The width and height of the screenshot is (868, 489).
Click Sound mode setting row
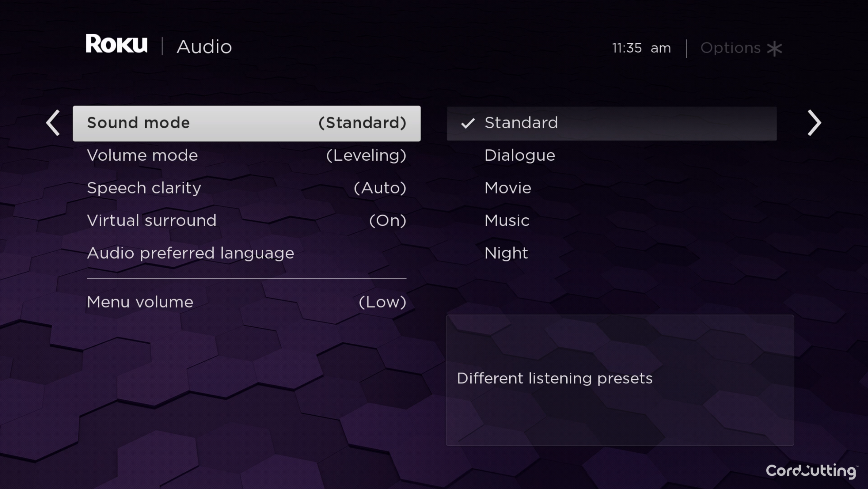tap(247, 123)
